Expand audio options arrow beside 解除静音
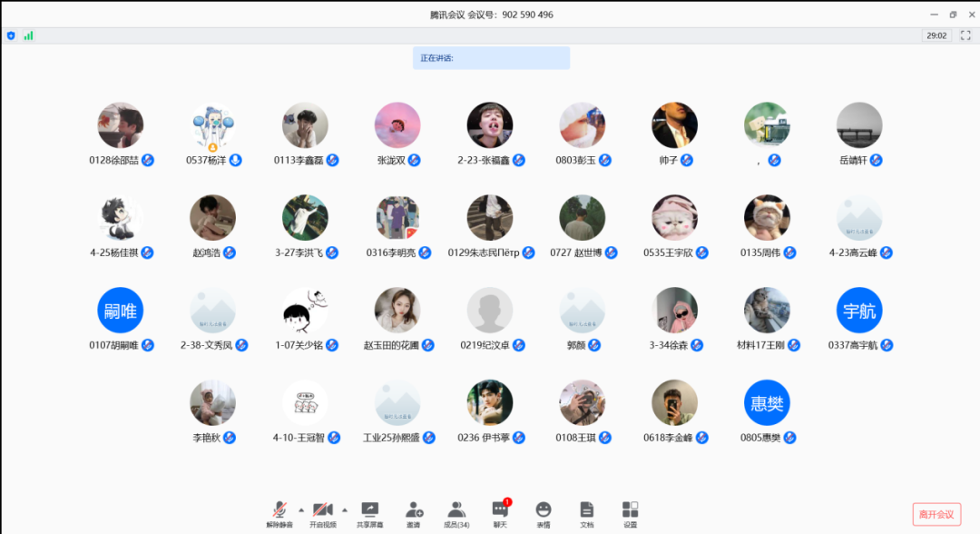 point(301,509)
